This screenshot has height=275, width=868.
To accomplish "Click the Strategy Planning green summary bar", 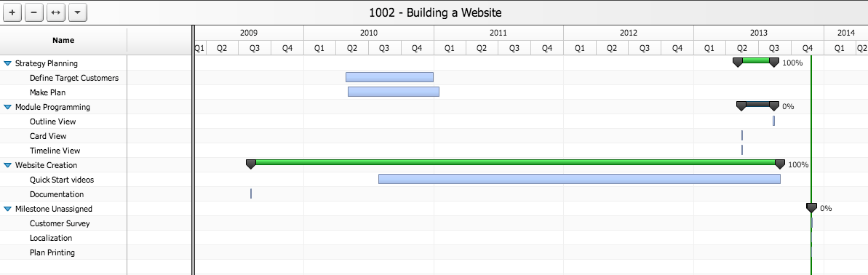I will coord(756,60).
